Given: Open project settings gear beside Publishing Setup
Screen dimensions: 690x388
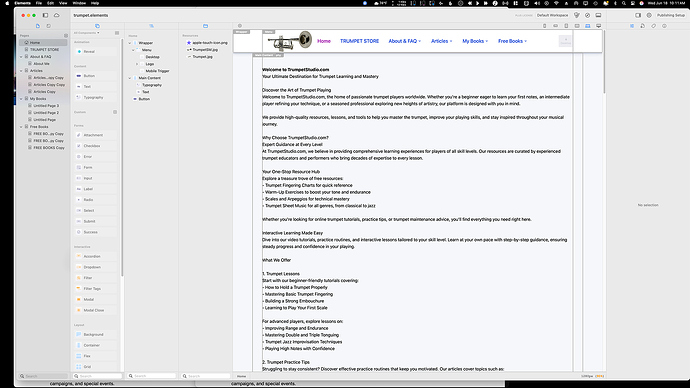Looking at the screenshot, I should [x=649, y=15].
